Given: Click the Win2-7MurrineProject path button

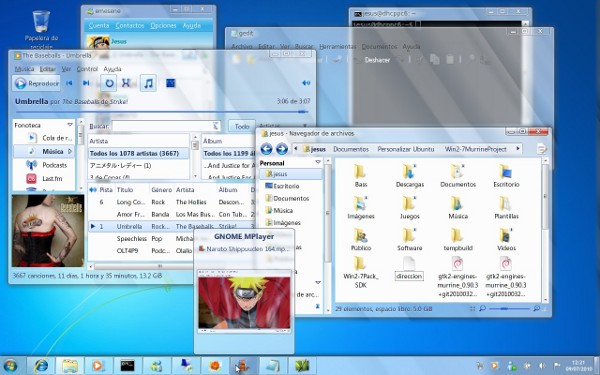Looking at the screenshot, I should pos(475,149).
